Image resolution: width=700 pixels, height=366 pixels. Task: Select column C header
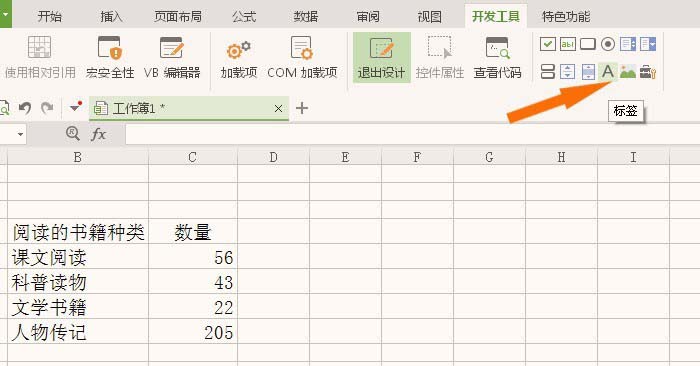click(x=192, y=157)
